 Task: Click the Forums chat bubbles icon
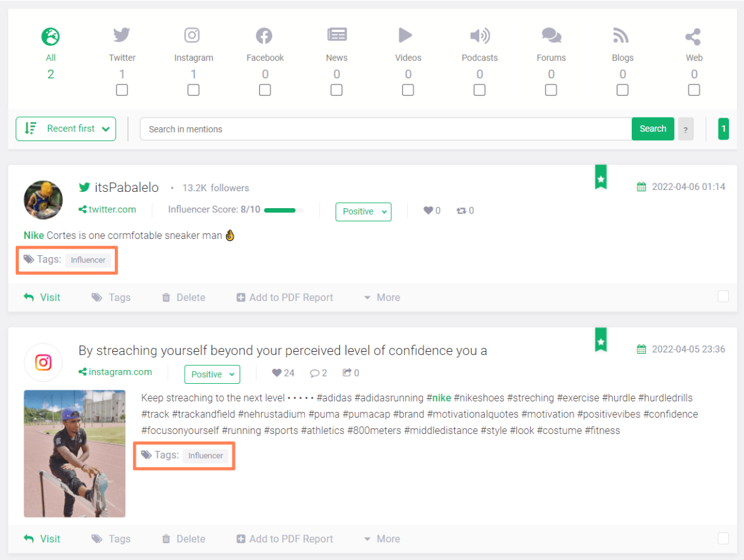(x=551, y=35)
